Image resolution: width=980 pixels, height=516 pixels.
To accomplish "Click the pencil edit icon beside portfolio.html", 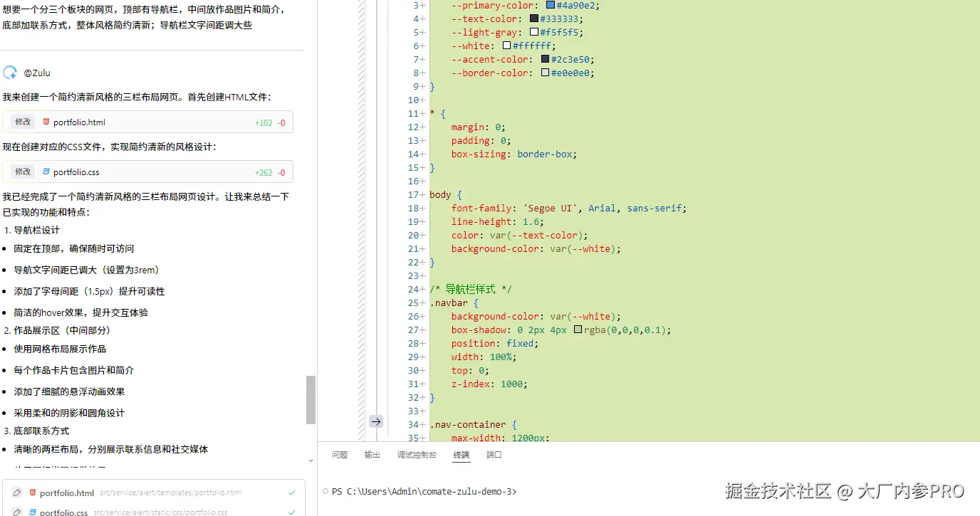I will point(16,493).
